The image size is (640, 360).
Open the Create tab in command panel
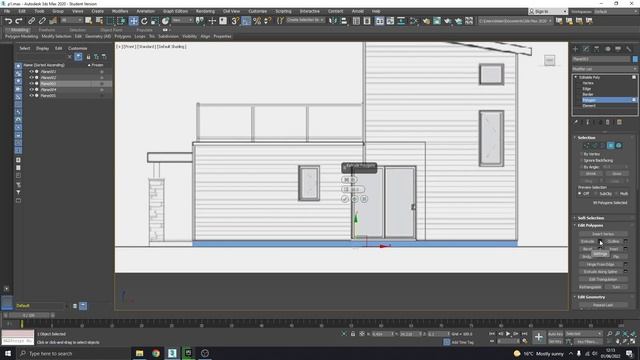[x=576, y=49]
